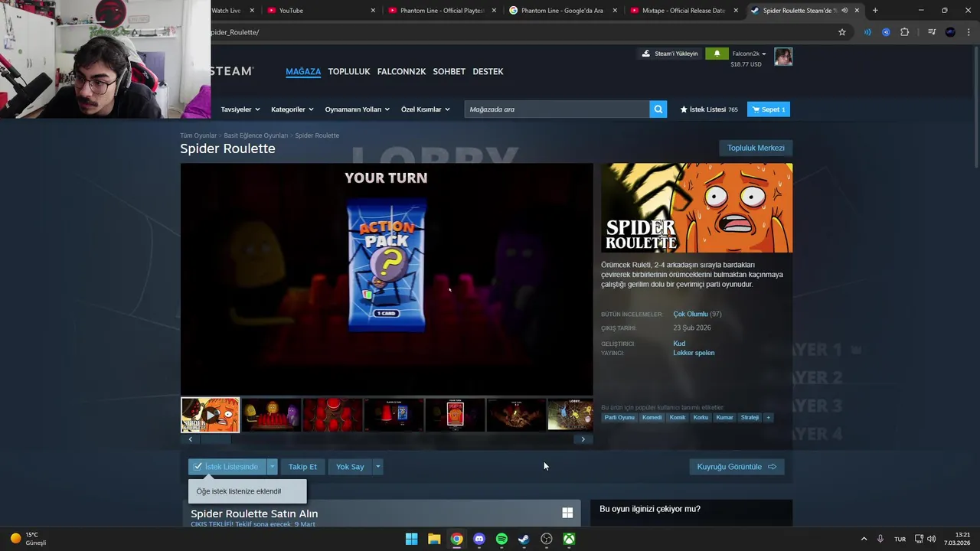The height and width of the screenshot is (551, 980).
Task: Open FALCONN2K profile menu
Action: (401, 71)
